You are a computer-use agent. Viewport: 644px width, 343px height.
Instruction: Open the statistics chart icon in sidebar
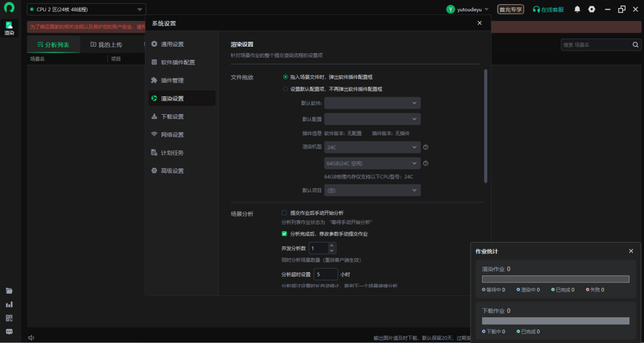coord(9,304)
